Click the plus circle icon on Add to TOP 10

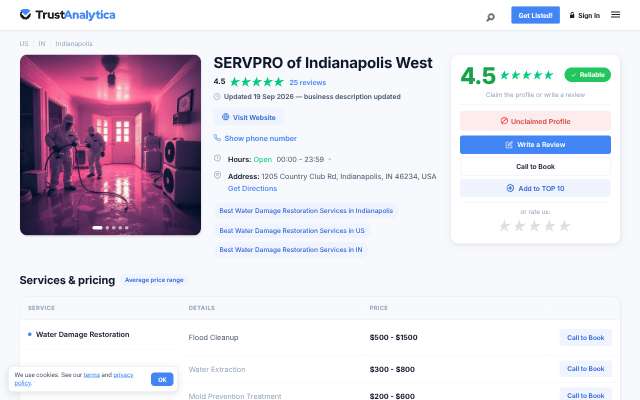point(510,188)
